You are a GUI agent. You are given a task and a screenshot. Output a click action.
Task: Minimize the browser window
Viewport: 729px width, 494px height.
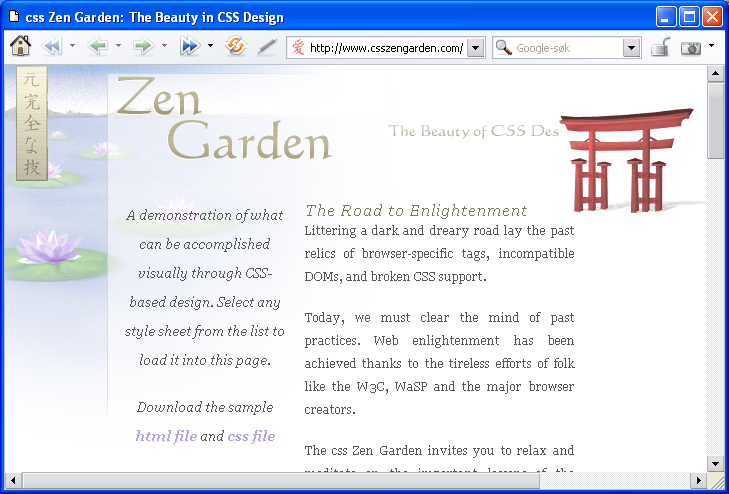[x=666, y=17]
